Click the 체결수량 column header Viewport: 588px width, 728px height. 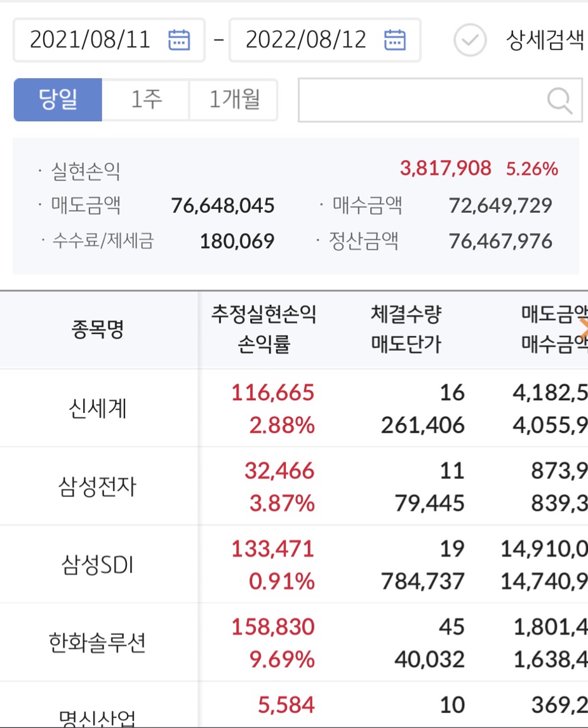click(x=406, y=314)
